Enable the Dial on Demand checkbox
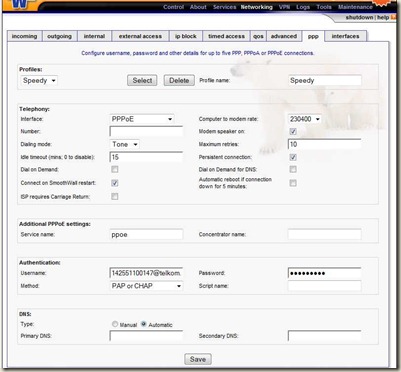Image resolution: width=401 pixels, height=372 pixels. point(115,169)
